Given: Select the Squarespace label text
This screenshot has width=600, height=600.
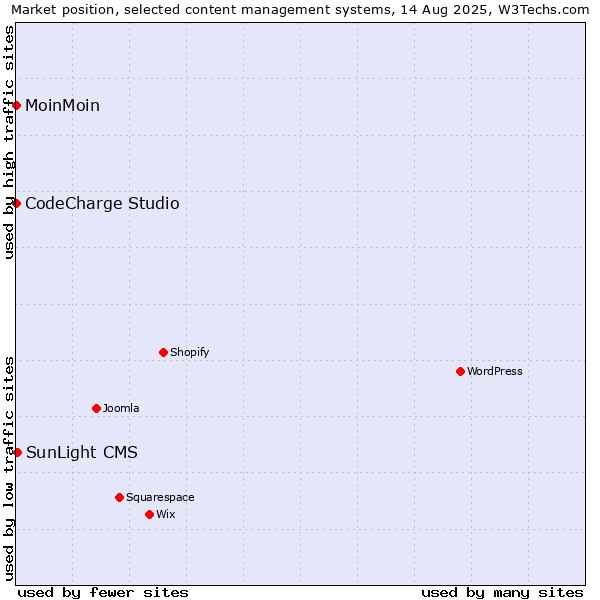Looking at the screenshot, I should click(160, 497).
